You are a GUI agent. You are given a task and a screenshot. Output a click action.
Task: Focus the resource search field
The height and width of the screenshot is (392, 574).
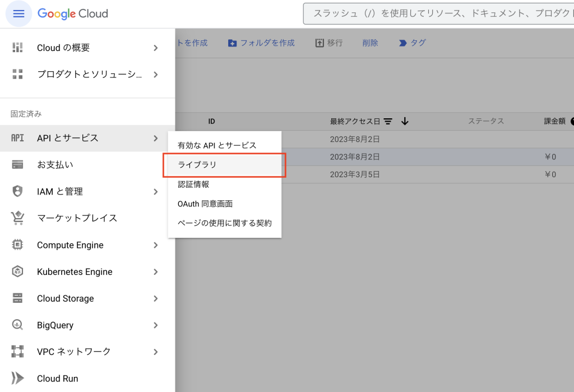(438, 13)
